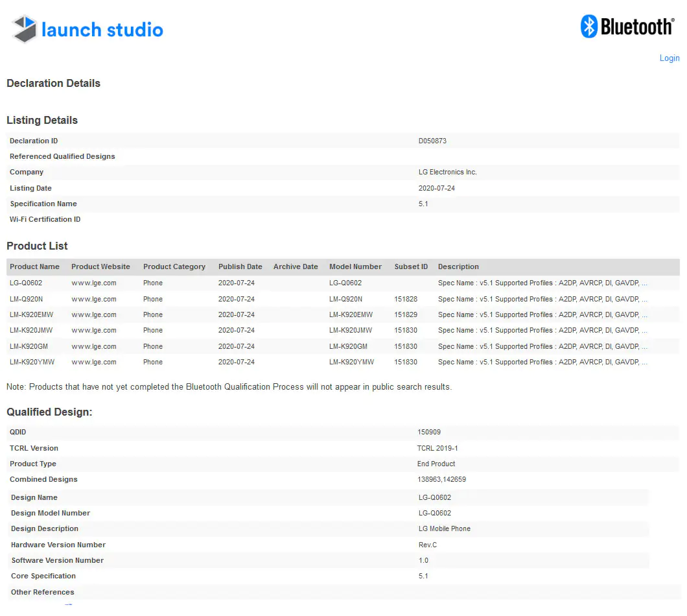This screenshot has height=616, width=687.
Task: Select the Listing Date value 2020-07-24
Action: (x=436, y=188)
